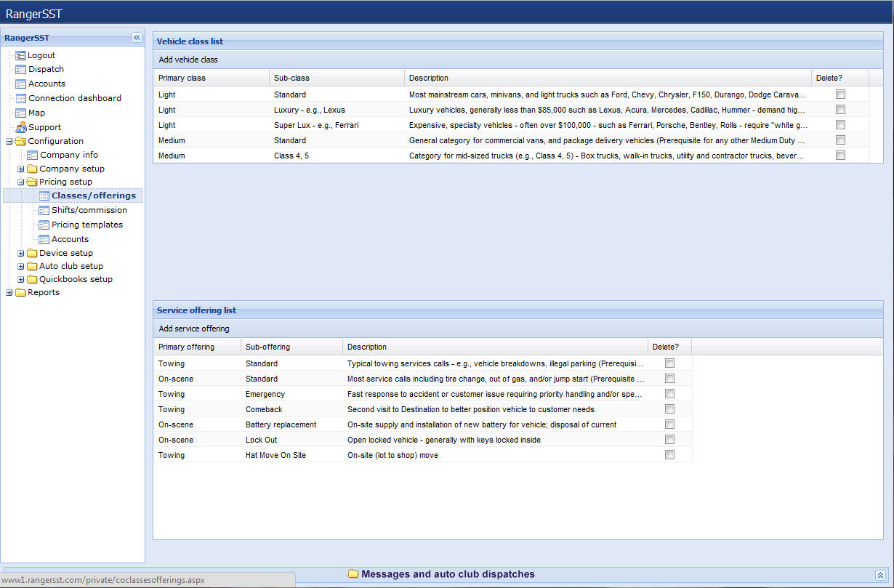This screenshot has height=588, width=894.
Task: Mark Lock Out offering for deletion
Action: tap(669, 440)
